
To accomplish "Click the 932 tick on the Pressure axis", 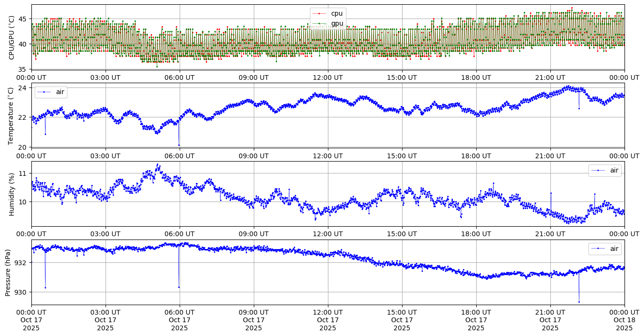I will pyautogui.click(x=23, y=262).
